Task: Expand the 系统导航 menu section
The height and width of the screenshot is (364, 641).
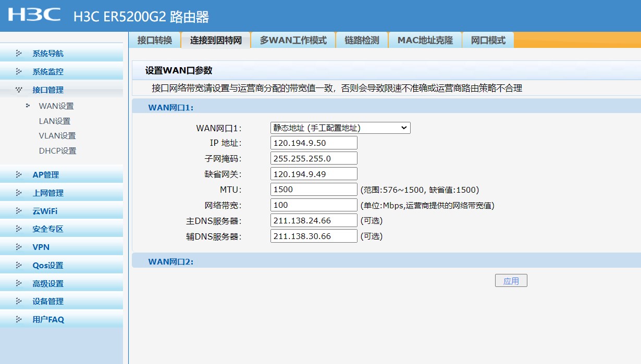Action: pos(61,54)
